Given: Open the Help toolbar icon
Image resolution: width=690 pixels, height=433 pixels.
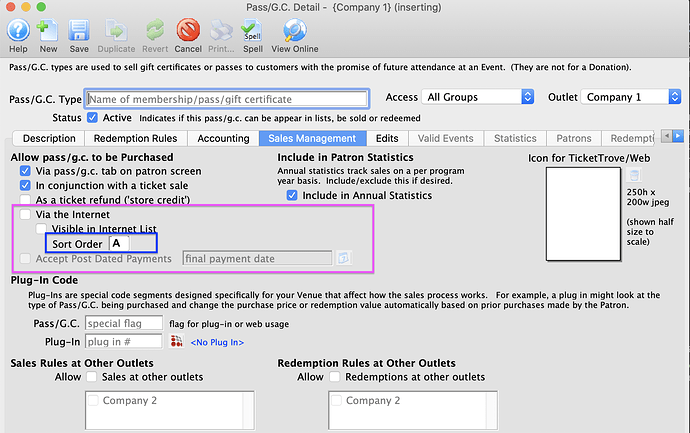Looking at the screenshot, I should point(18,31).
